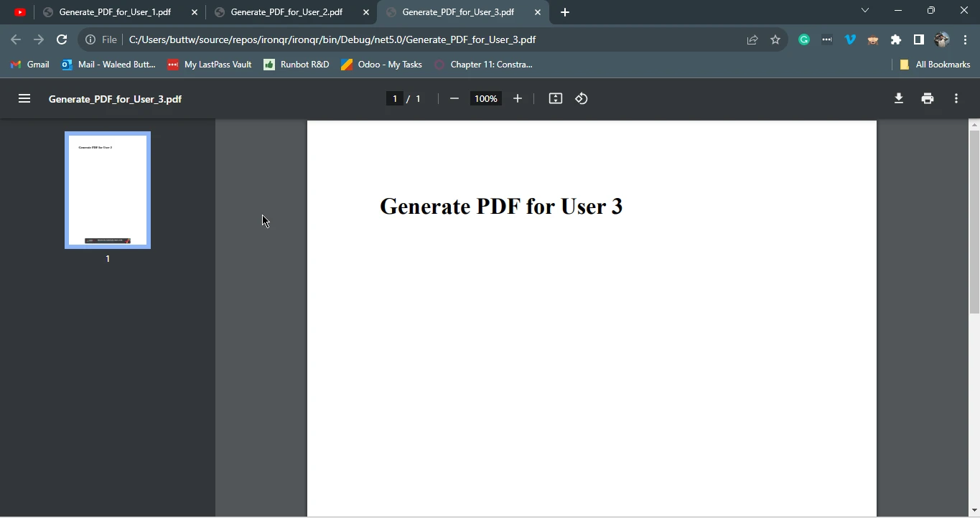Open PDF viewer more actions menu
This screenshot has height=518, width=980.
click(956, 99)
